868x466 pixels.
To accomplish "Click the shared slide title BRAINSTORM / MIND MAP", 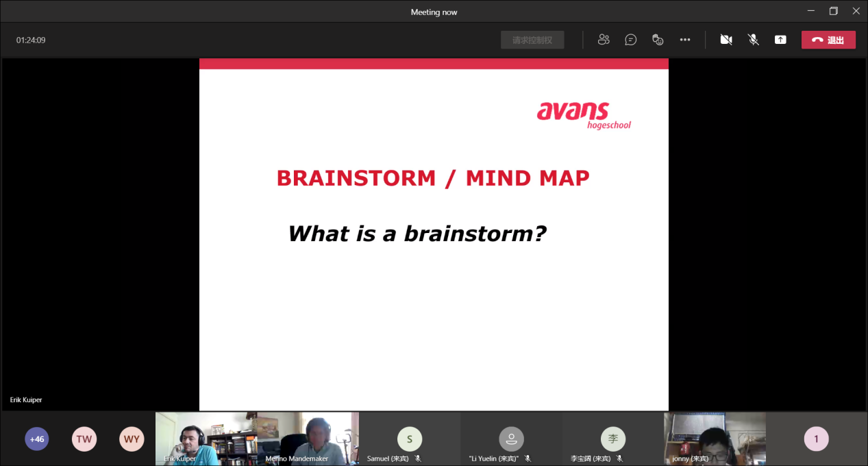I will click(433, 178).
